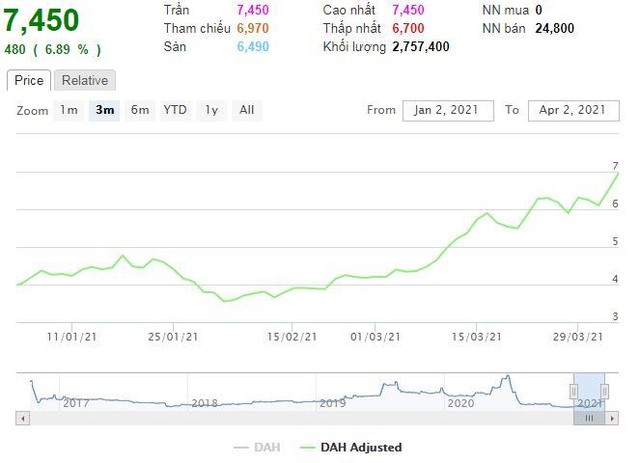Select the 1y zoom range

tap(211, 110)
